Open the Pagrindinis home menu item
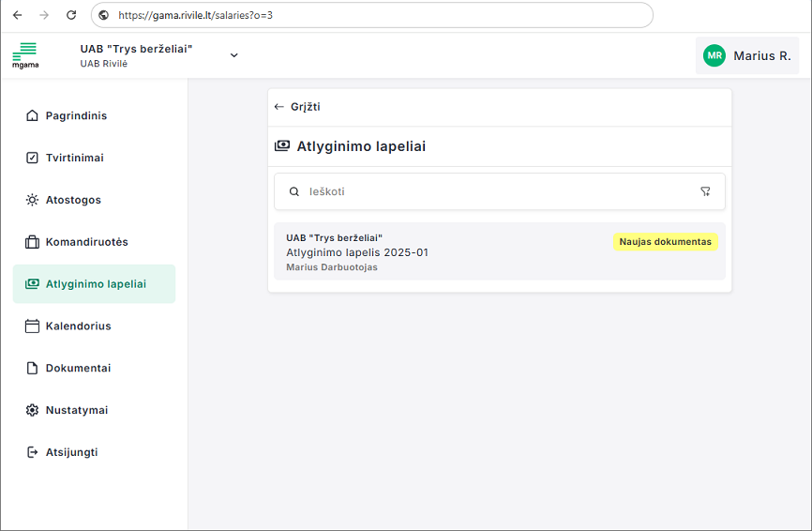This screenshot has height=531, width=812. pyautogui.click(x=76, y=115)
